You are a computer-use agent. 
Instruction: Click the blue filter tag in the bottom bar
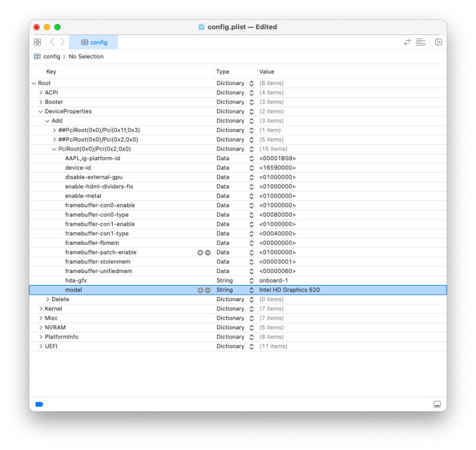(x=39, y=404)
